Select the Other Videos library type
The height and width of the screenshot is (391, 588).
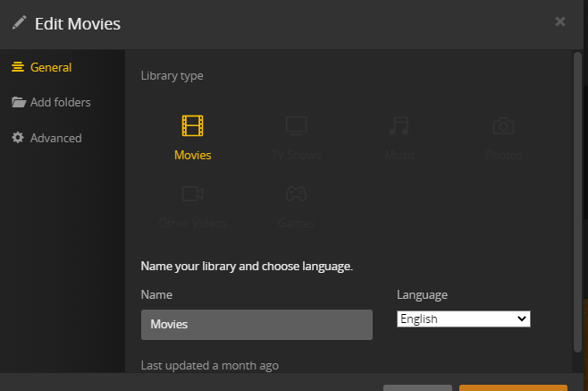tap(192, 207)
